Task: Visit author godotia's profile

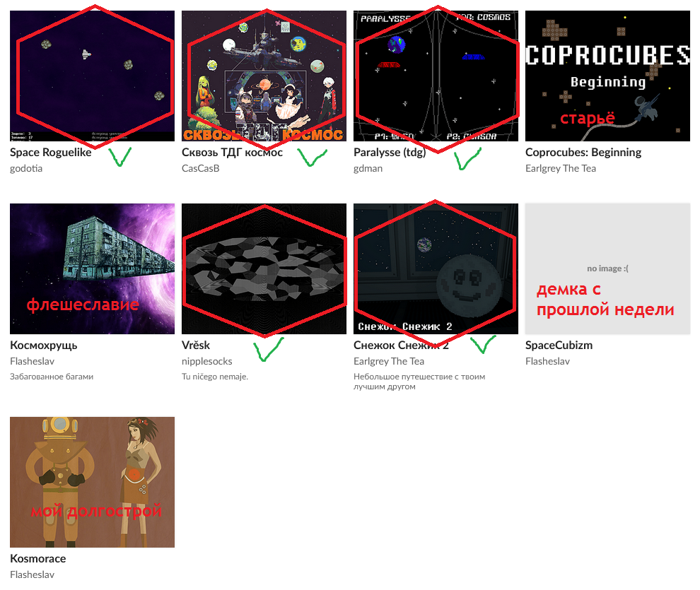Action: tap(26, 169)
